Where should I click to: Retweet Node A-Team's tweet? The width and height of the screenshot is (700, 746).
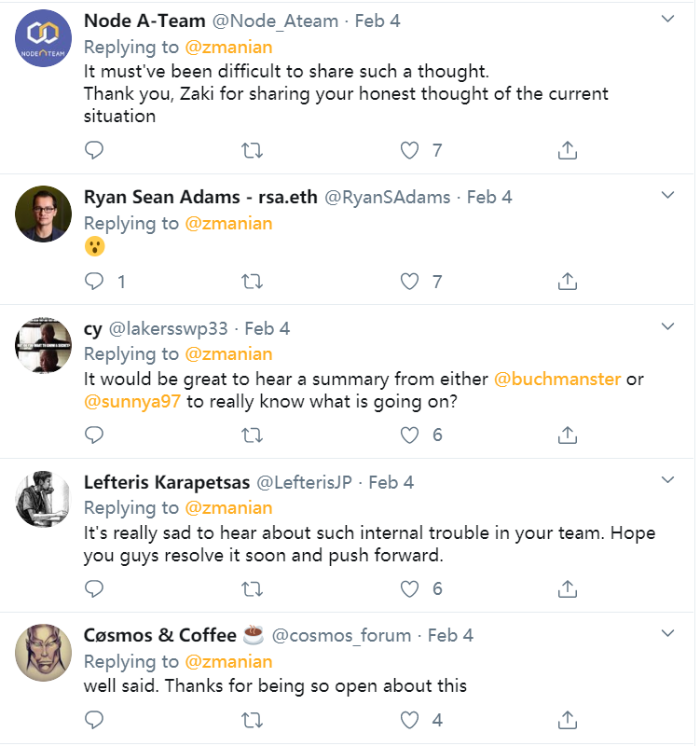(x=252, y=150)
